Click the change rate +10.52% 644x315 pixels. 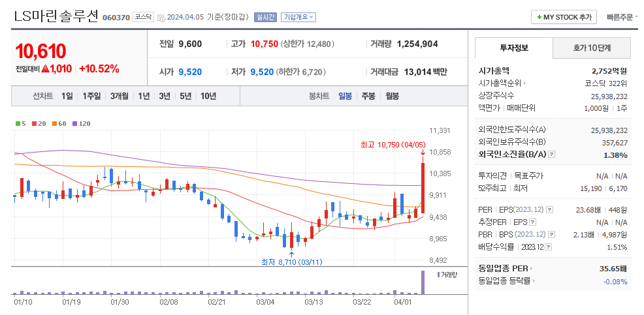99,69
